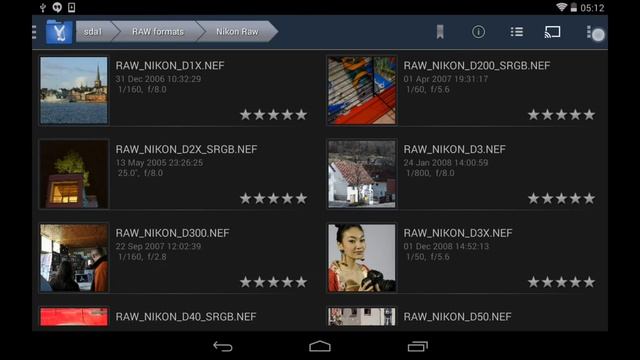This screenshot has height=360, width=640.
Task: Set star rating for RAW_NIKON_D200_SRGB.NEF
Action: point(561,115)
